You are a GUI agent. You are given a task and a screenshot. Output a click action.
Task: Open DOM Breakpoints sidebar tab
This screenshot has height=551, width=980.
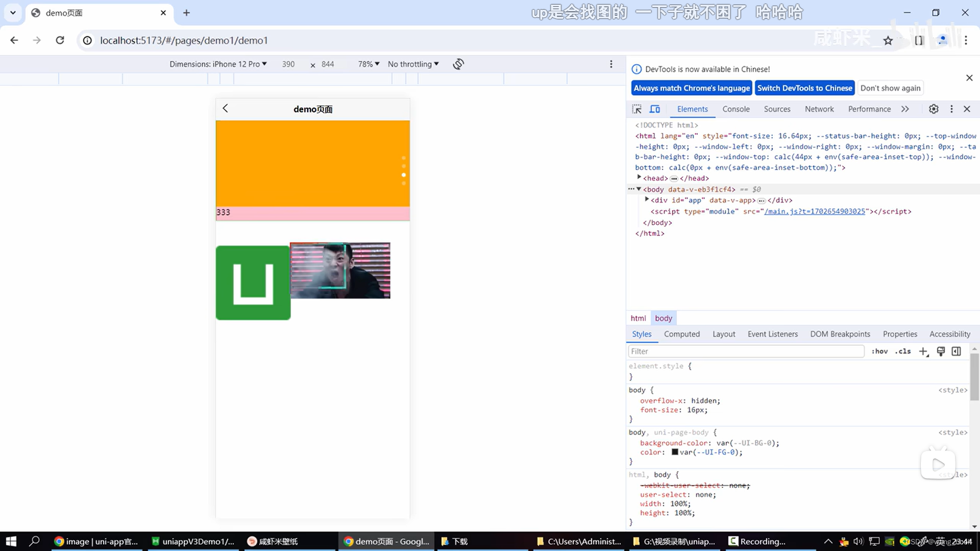tap(840, 334)
